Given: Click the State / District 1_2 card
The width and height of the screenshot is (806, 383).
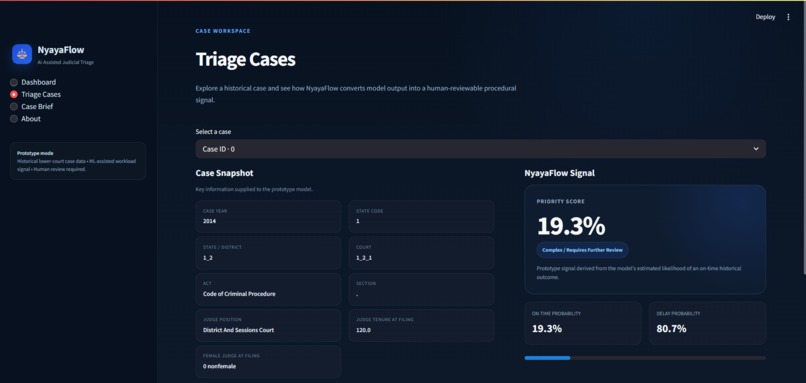Looking at the screenshot, I should [x=268, y=253].
